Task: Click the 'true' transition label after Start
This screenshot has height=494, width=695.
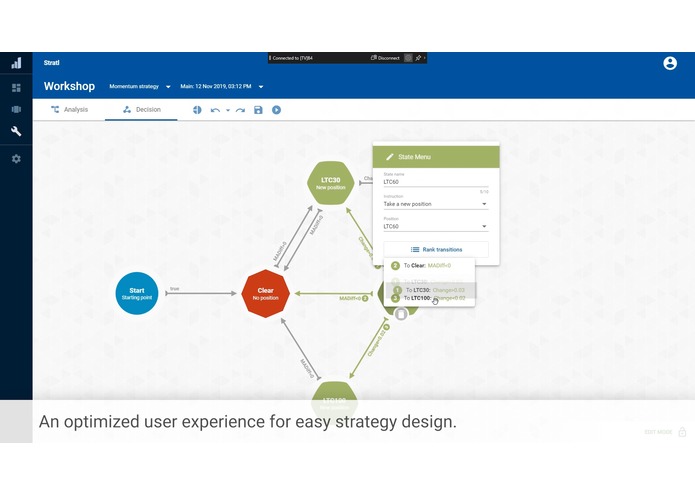Action: 175,289
